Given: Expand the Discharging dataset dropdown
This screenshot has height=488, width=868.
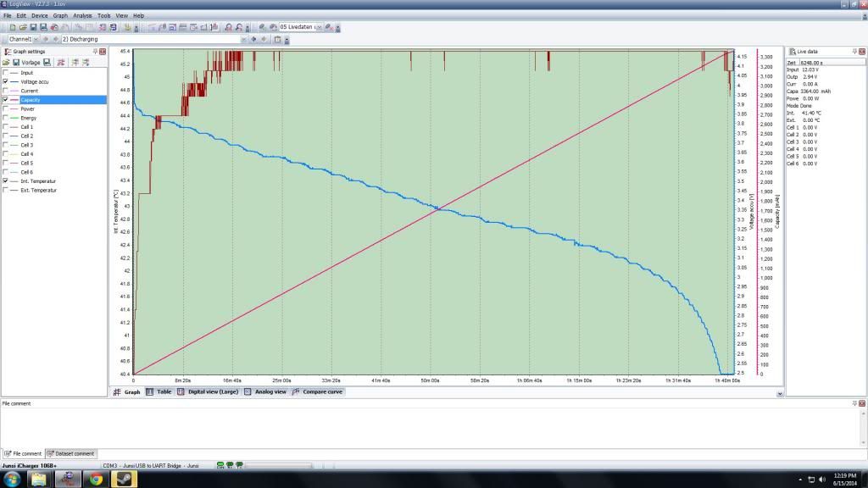Looking at the screenshot, I should point(244,39).
